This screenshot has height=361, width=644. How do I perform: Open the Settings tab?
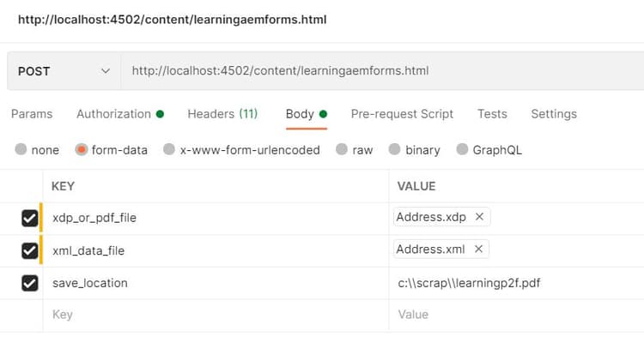click(554, 114)
